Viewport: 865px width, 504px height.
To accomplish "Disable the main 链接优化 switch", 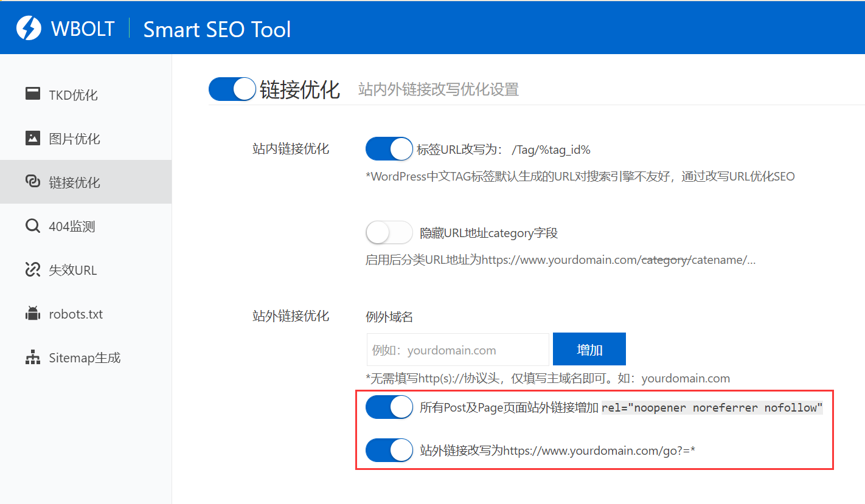I will tap(232, 89).
